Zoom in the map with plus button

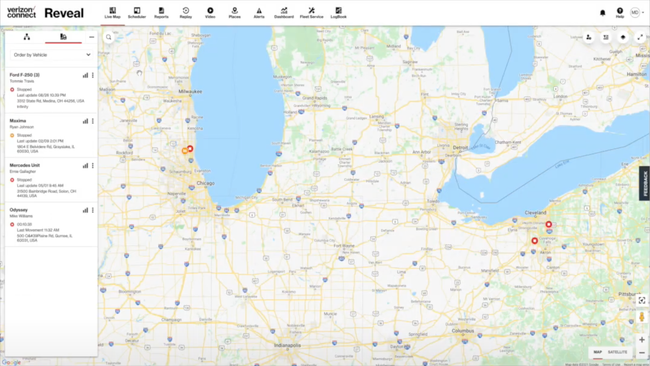pyautogui.click(x=642, y=339)
